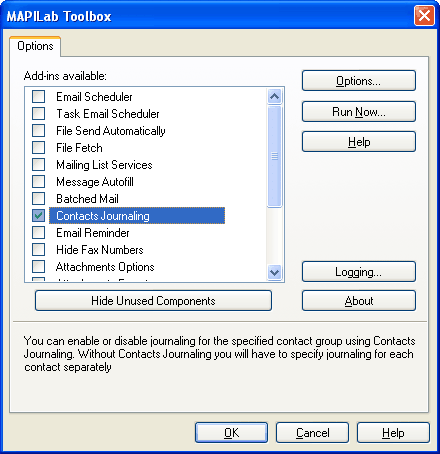This screenshot has width=440, height=454.
Task: Toggle the Mailing List Services checkbox
Action: click(x=38, y=165)
